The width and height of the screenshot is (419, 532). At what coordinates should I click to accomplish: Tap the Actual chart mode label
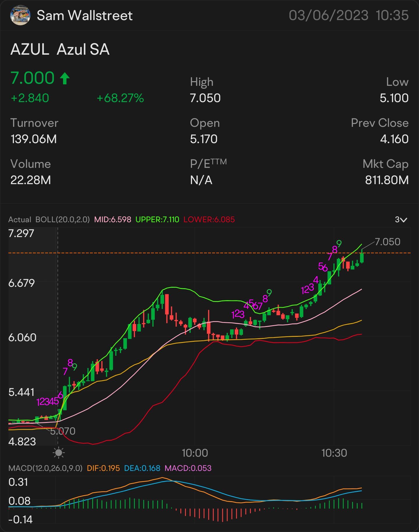coord(20,220)
